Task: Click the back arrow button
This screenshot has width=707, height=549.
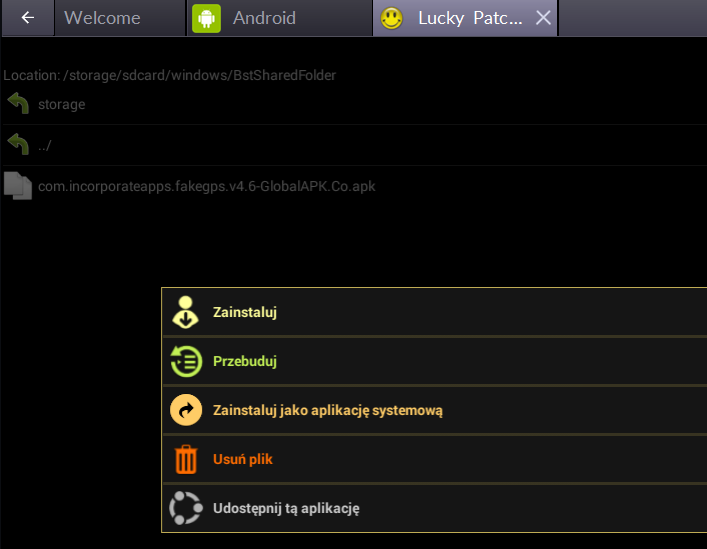Action: pos(28,18)
